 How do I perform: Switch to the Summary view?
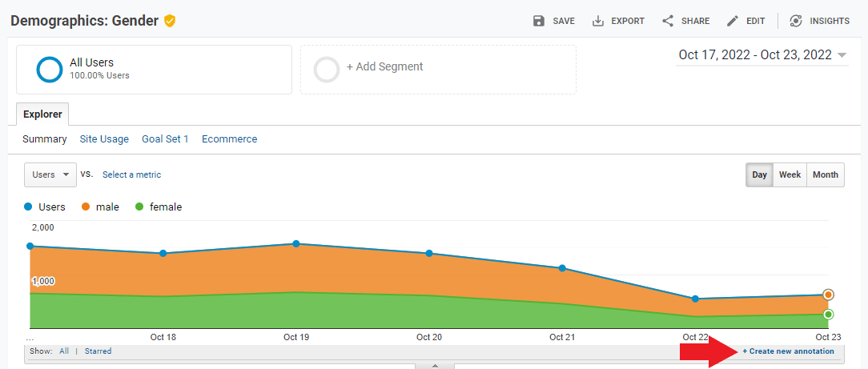45,139
